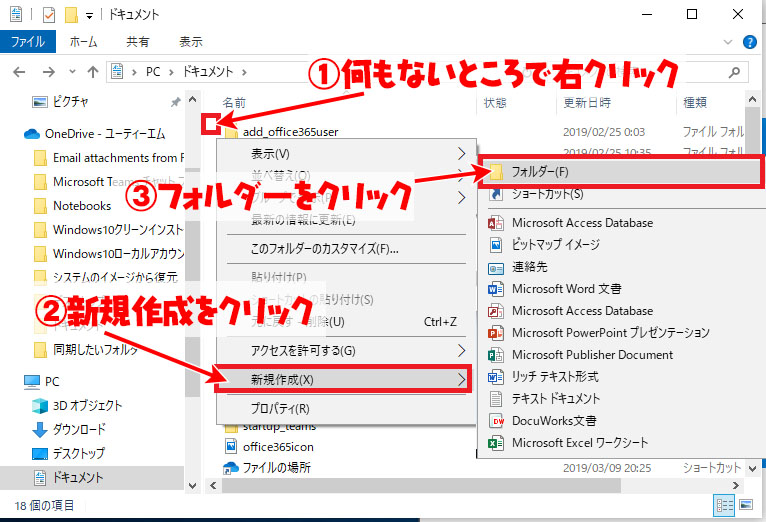Viewport: 766px width, 522px height.
Task: Open アクセスを許可する(G) submenu
Action: pos(346,351)
